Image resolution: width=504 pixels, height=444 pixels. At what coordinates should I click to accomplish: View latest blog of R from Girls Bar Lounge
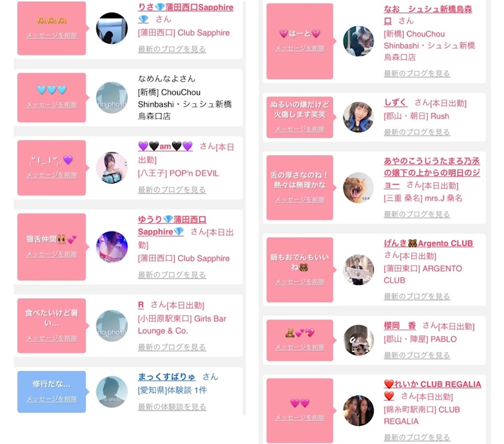point(172,347)
